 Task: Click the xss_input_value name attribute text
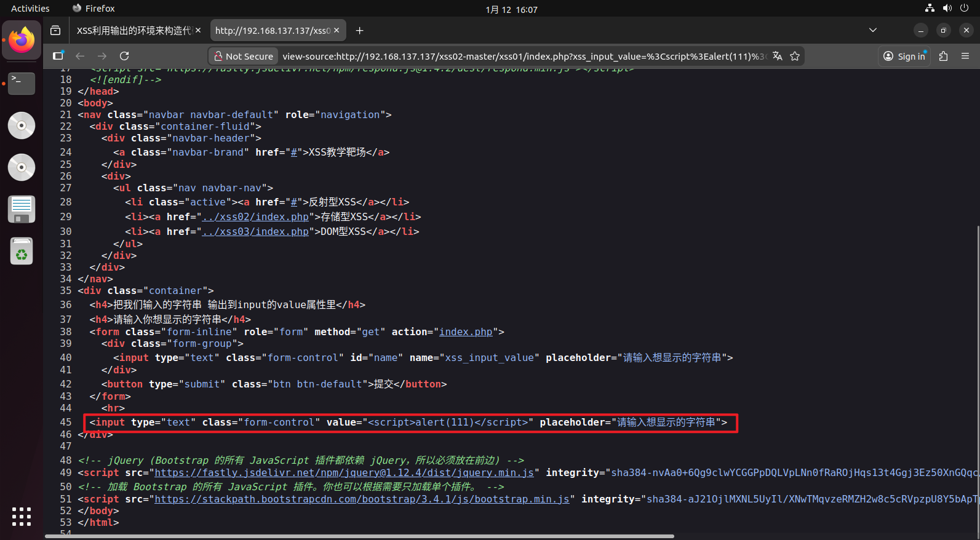(490, 357)
